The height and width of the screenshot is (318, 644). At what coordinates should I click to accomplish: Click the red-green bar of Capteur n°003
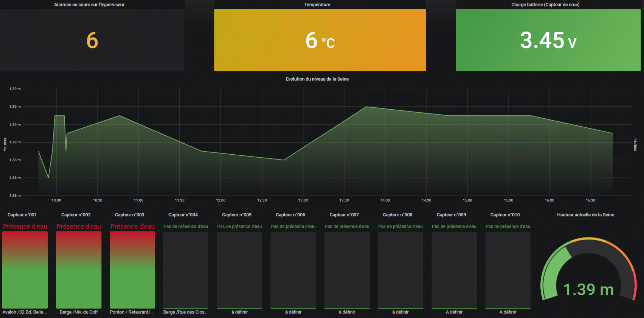(132, 270)
